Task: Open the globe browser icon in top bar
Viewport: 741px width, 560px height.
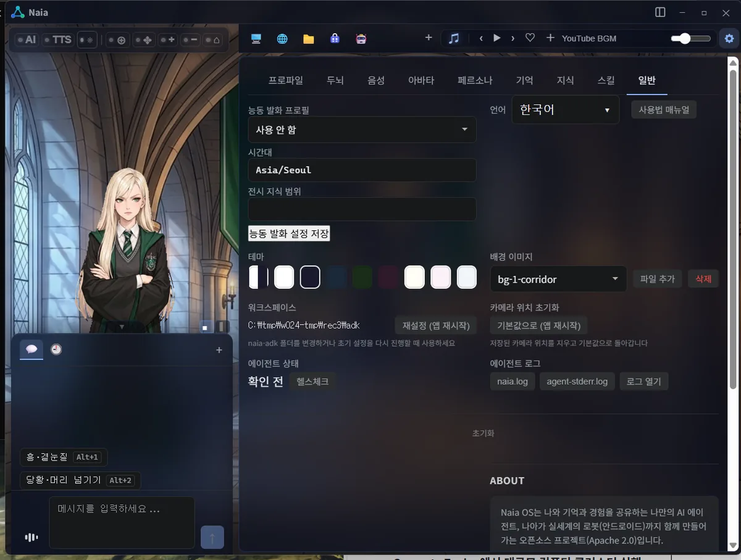Action: tap(282, 38)
